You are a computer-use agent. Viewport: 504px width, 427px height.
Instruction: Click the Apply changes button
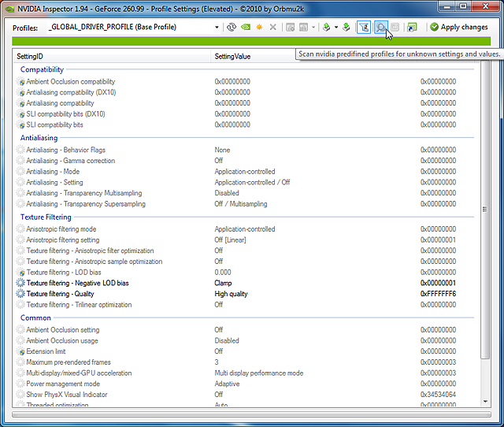click(x=459, y=28)
